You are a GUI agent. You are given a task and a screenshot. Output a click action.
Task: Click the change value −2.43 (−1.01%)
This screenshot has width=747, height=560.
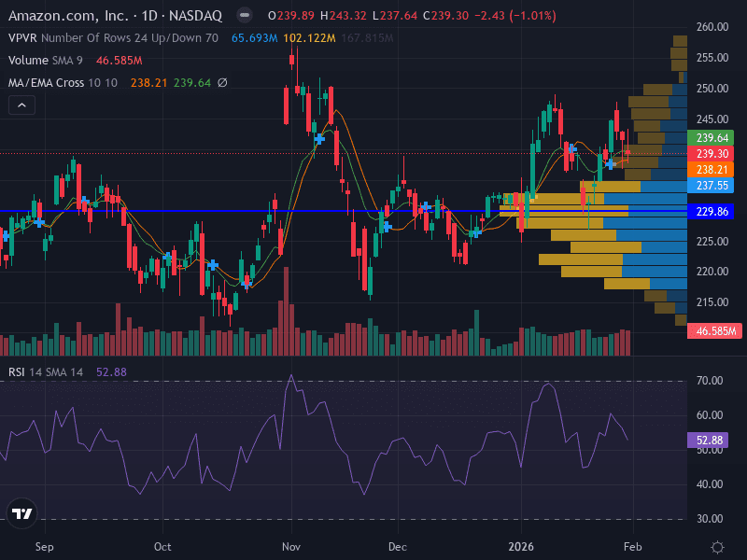(515, 16)
